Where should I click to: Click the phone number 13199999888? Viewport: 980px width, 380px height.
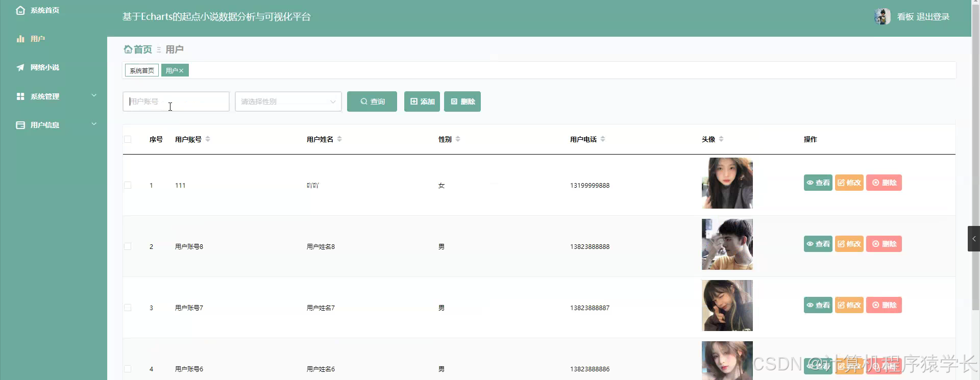(x=590, y=186)
